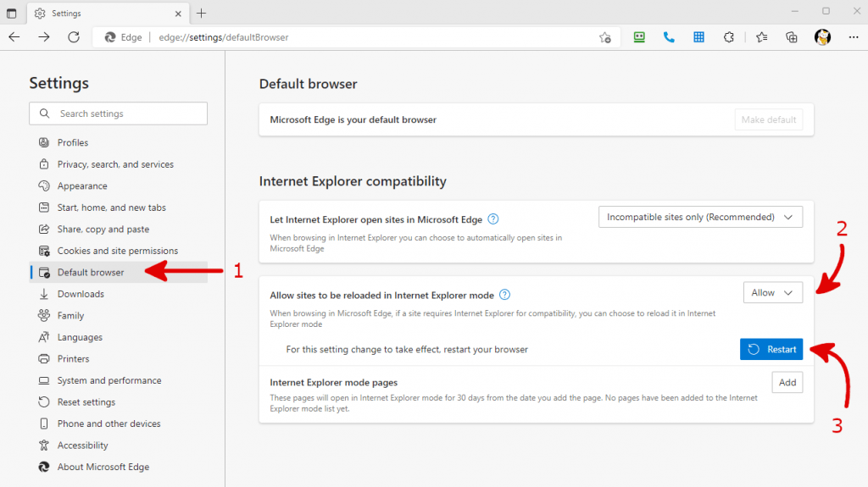Image resolution: width=868 pixels, height=487 pixels.
Task: Open Family settings
Action: 119,315
